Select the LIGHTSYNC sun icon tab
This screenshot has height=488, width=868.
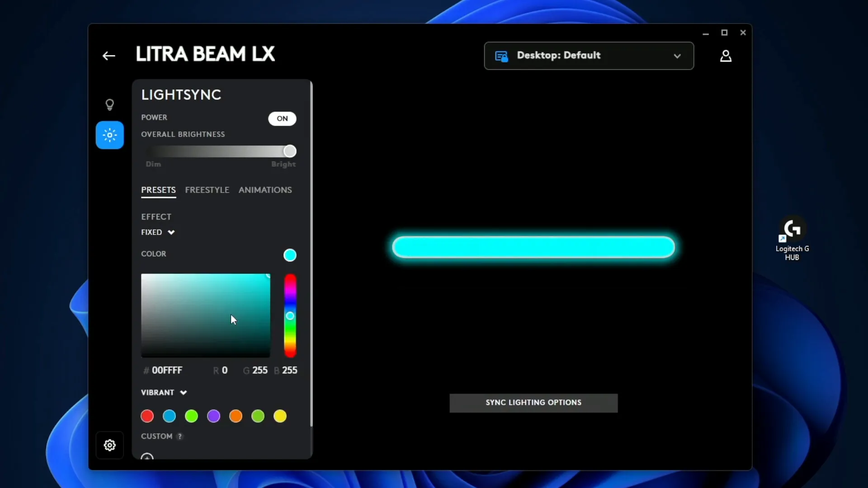point(109,135)
